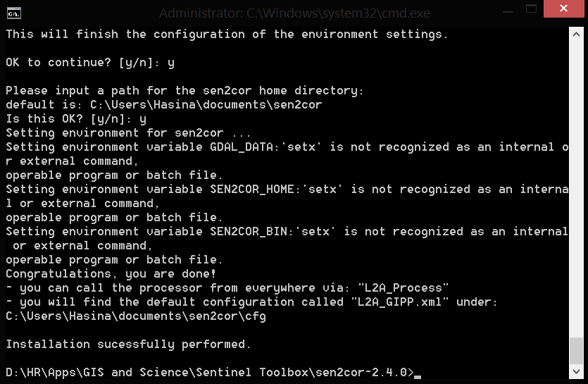Click the GDAL_DATA variable name

(x=242, y=147)
